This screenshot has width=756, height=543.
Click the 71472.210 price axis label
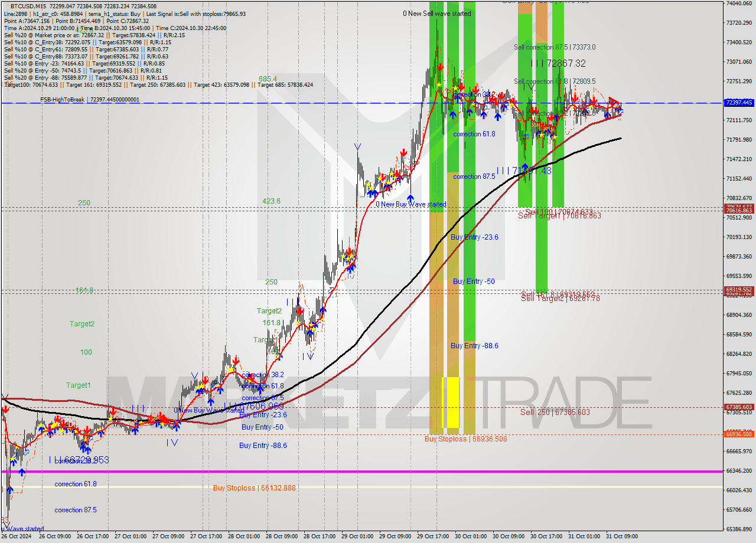(739, 159)
